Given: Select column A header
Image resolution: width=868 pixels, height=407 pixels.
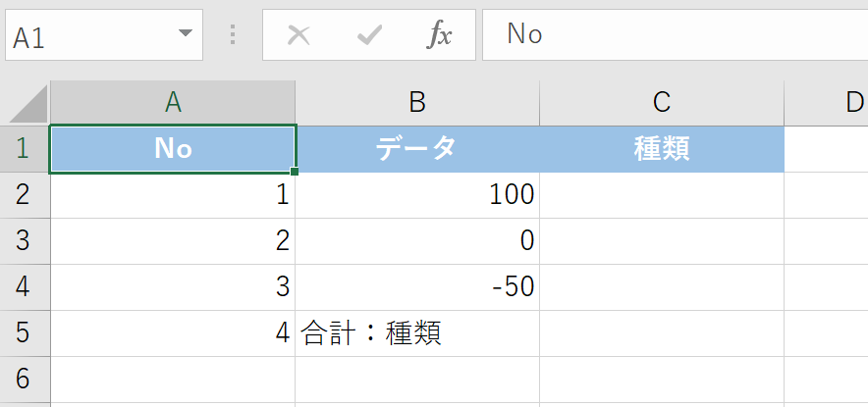Looking at the screenshot, I should click(173, 102).
